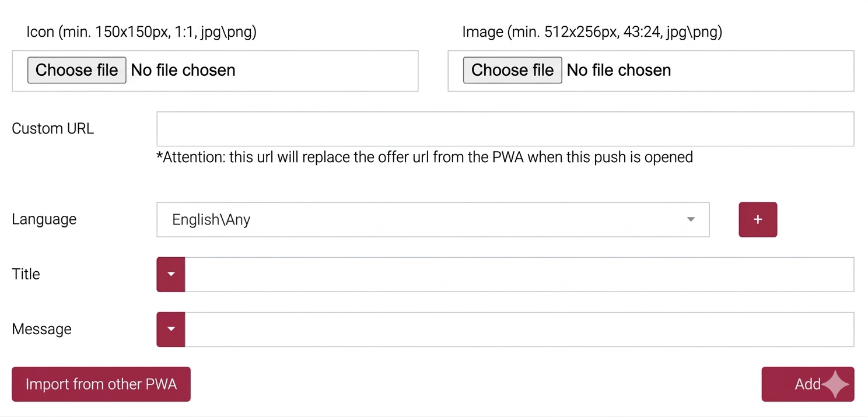The height and width of the screenshot is (417, 868).
Task: Open the Title field's red dropdown arrow
Action: coord(171,274)
